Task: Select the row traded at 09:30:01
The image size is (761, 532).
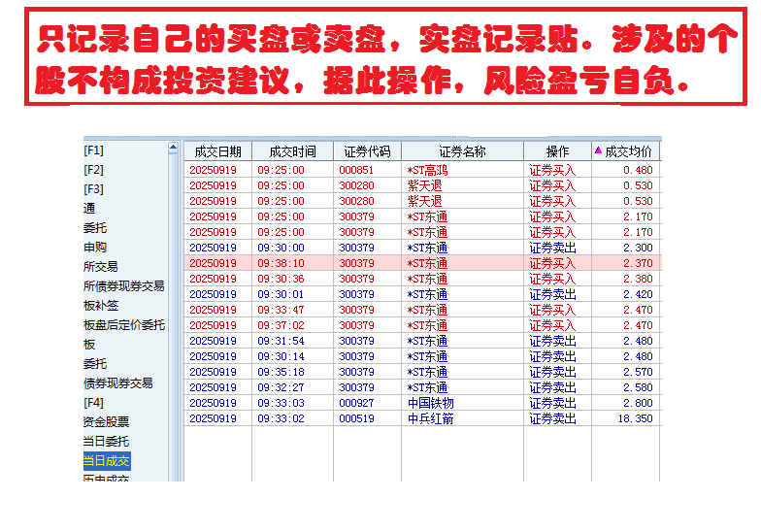Action: tap(422, 294)
